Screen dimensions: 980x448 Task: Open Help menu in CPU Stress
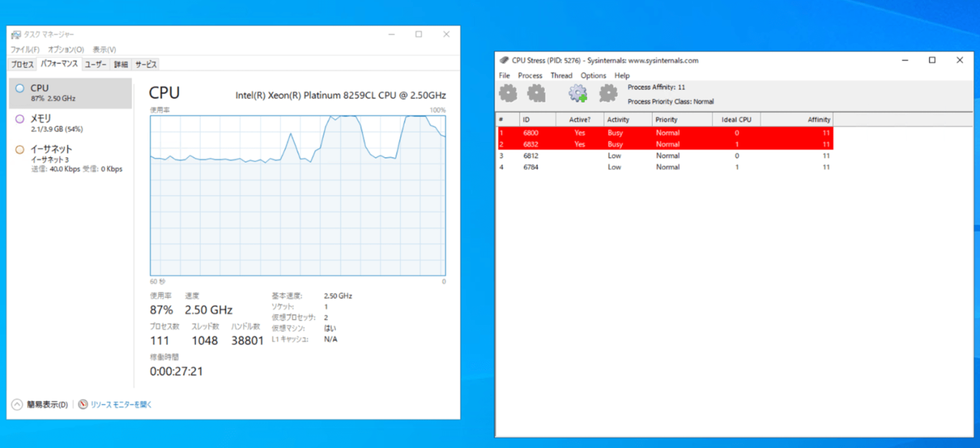click(622, 75)
